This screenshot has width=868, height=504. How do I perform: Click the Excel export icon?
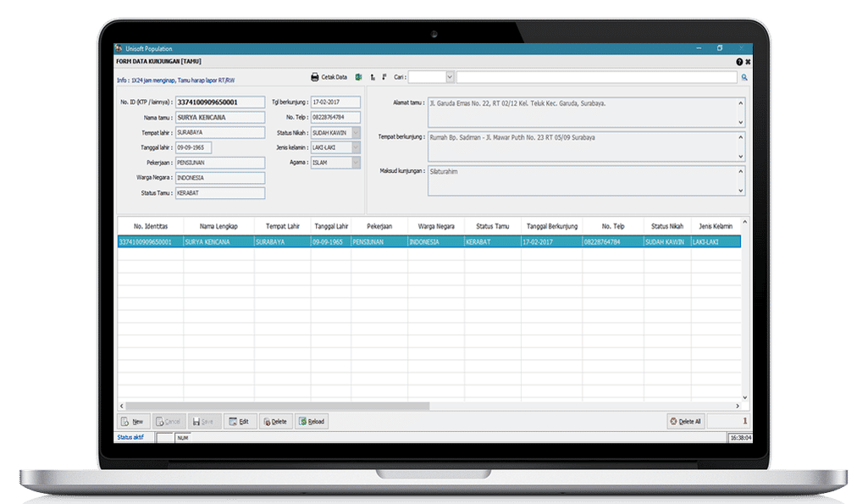[358, 77]
